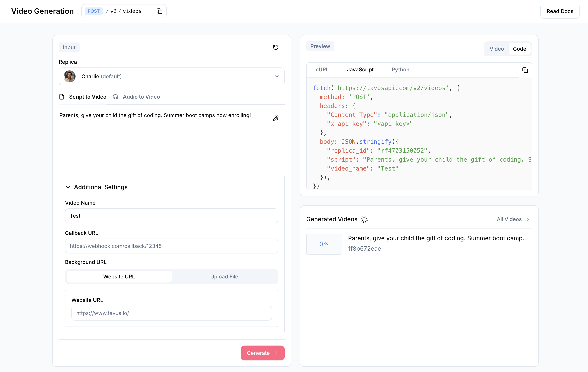Click the loading spinner beside Generated Videos
588x372 pixels.
click(364, 219)
